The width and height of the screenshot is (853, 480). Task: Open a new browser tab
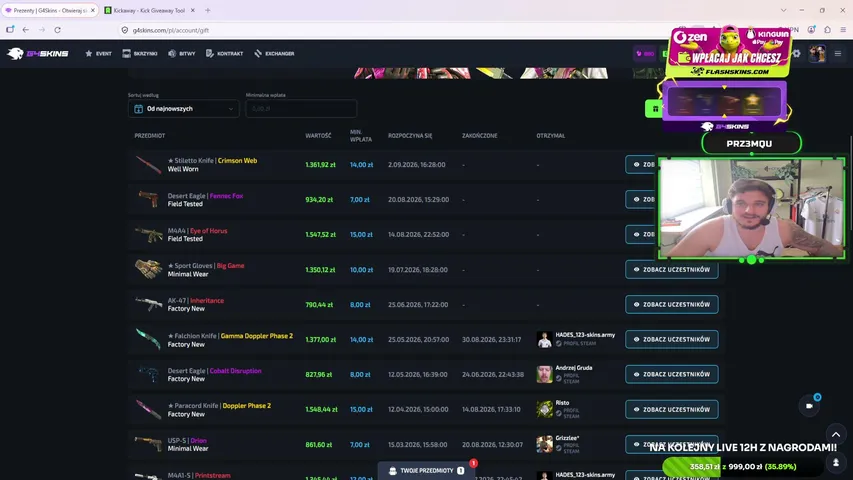pos(208,10)
